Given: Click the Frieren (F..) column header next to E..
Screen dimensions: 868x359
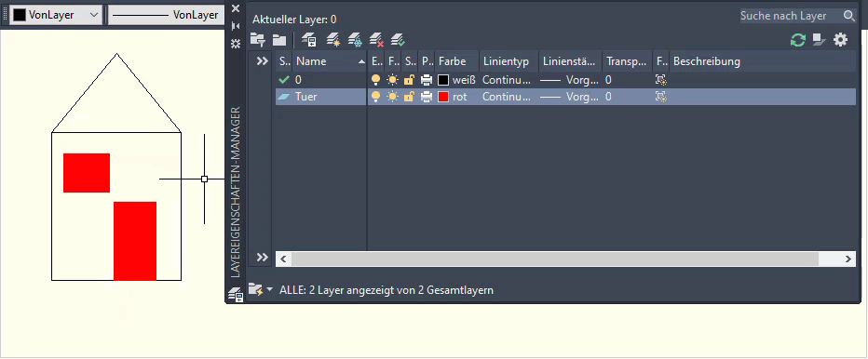Looking at the screenshot, I should point(393,60).
